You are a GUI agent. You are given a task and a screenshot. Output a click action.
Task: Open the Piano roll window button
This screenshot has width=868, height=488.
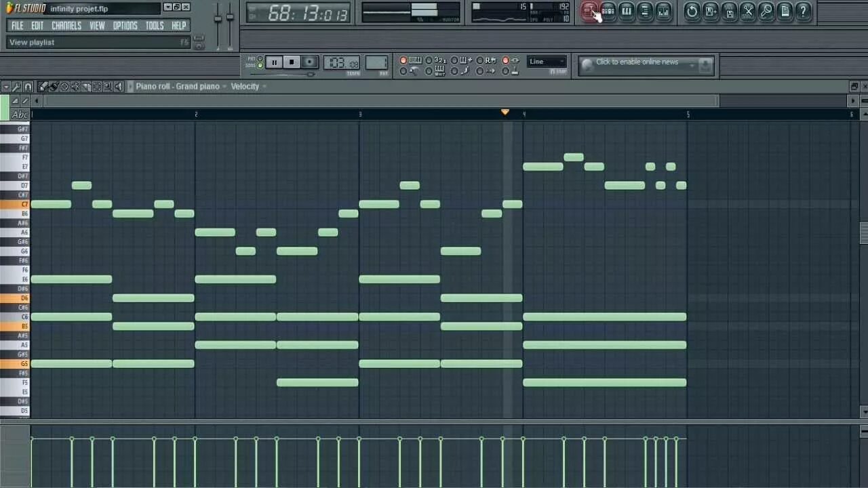(x=627, y=11)
